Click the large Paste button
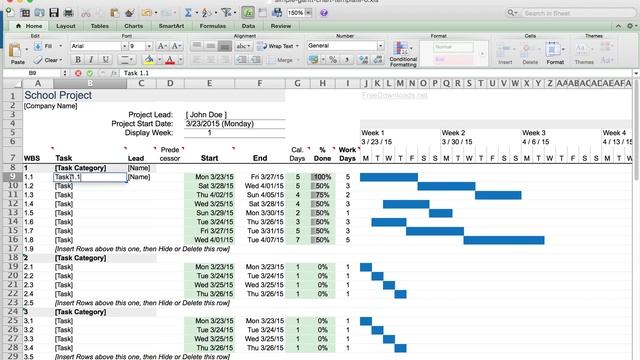This screenshot has width=640, height=360. 17,53
